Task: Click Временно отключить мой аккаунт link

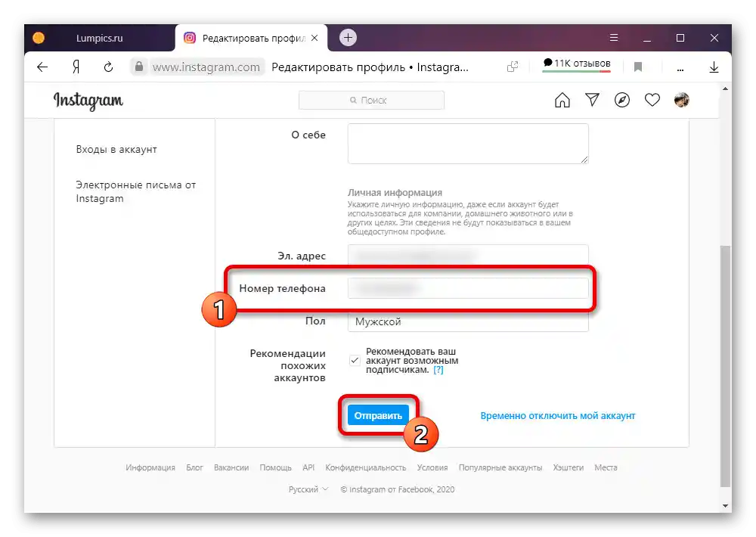Action: click(x=558, y=415)
